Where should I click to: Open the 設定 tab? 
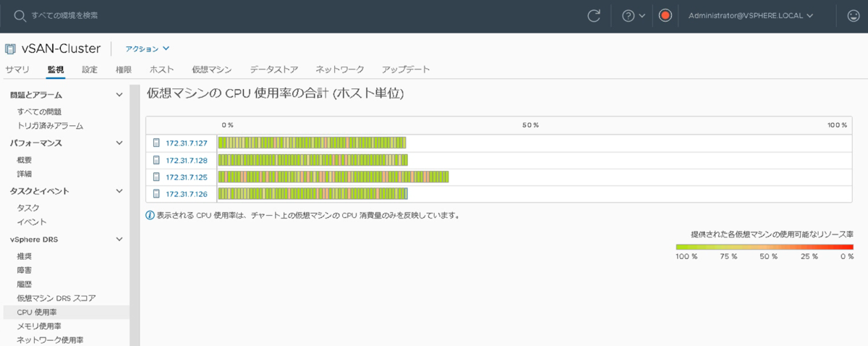[90, 69]
